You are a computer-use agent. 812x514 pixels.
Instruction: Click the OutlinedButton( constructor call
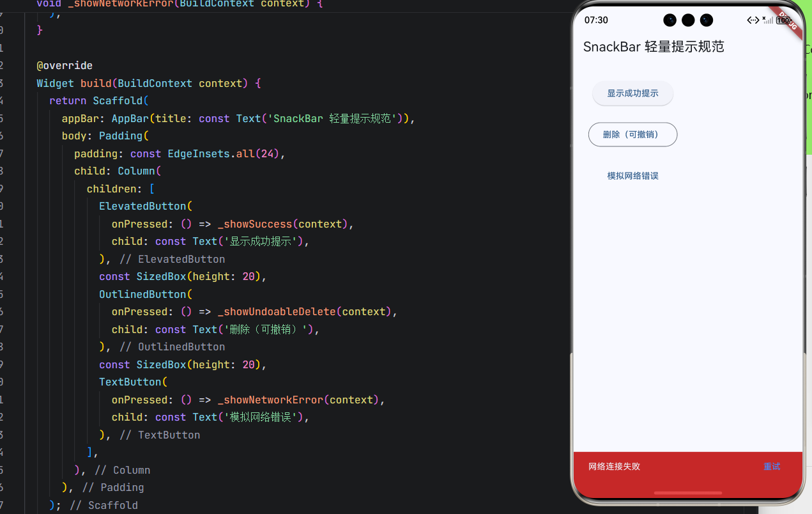coord(146,294)
